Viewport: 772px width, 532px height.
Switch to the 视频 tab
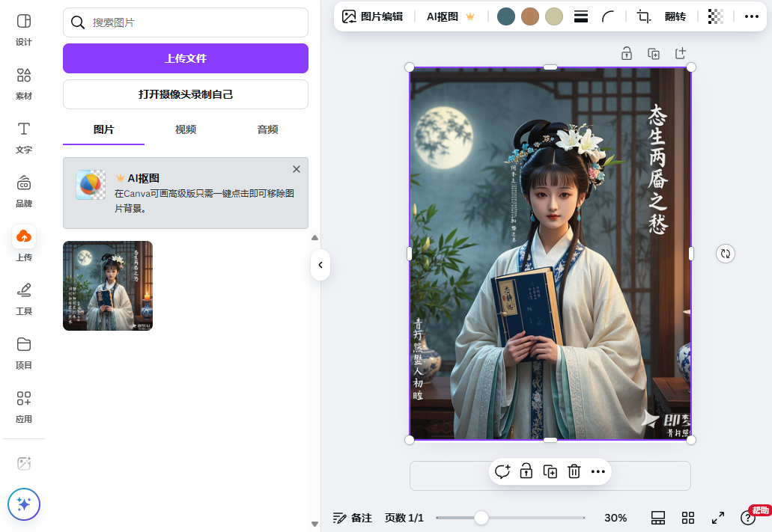186,129
